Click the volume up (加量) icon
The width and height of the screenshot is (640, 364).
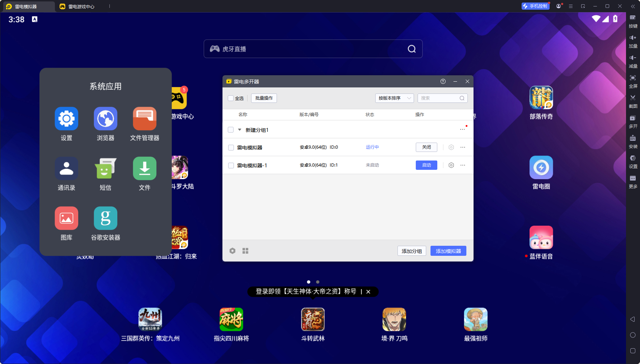click(633, 38)
